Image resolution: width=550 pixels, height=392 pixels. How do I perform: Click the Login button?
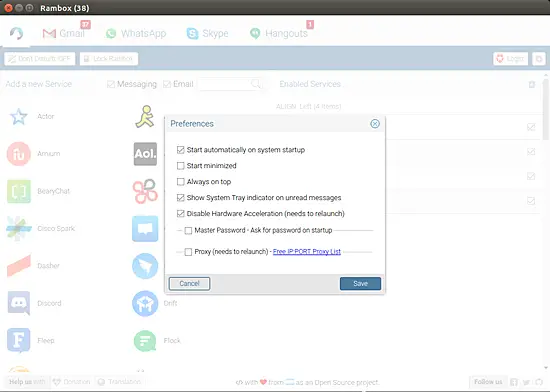click(x=511, y=59)
